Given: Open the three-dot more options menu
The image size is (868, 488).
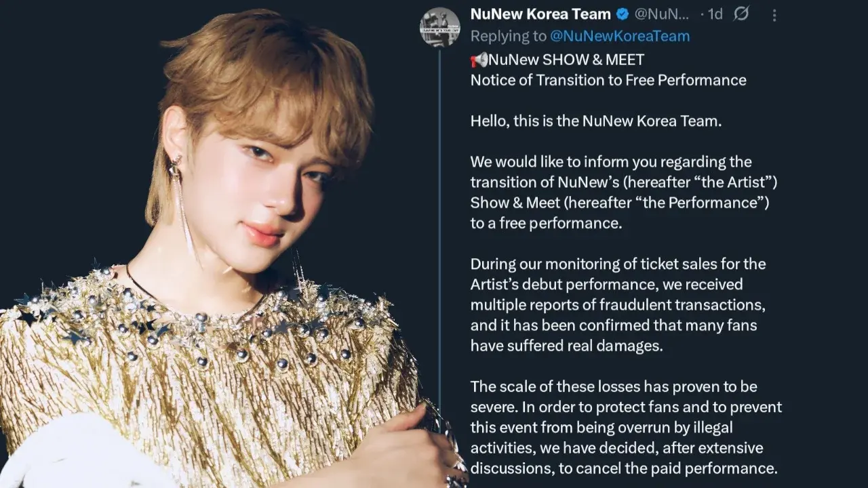Looking at the screenshot, I should click(x=774, y=15).
